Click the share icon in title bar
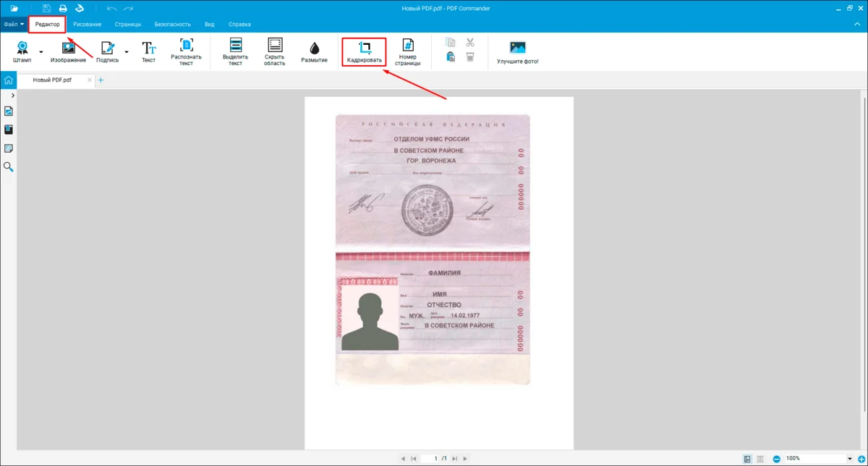 [x=80, y=8]
